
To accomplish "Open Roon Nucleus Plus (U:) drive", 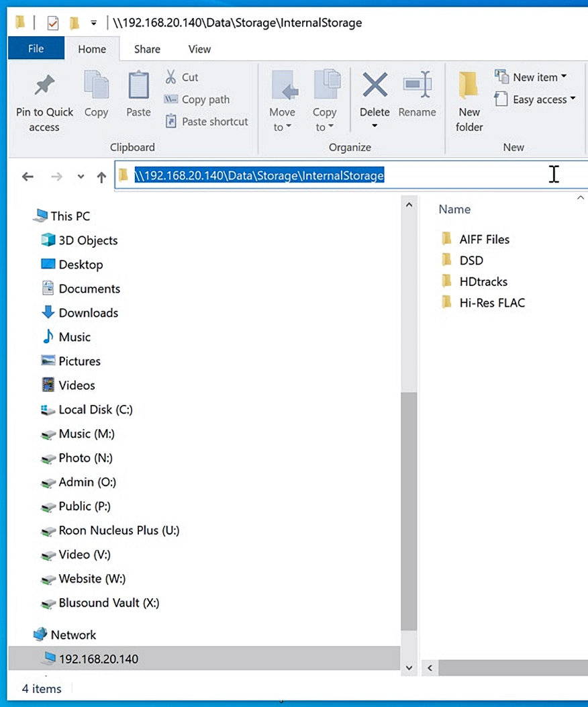I will pos(110,530).
